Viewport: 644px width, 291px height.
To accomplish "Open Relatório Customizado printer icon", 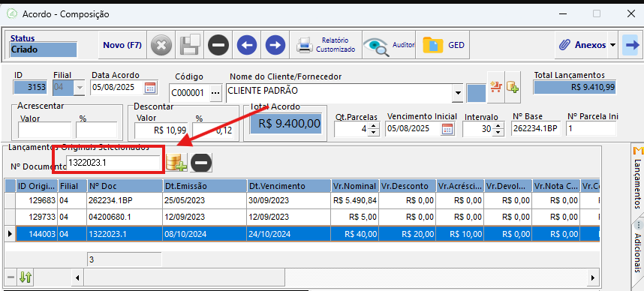I will (x=326, y=44).
